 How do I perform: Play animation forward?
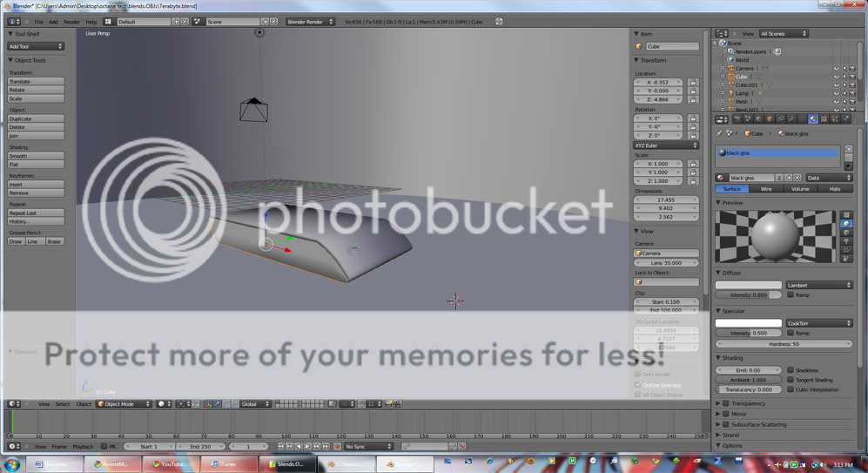pos(308,446)
